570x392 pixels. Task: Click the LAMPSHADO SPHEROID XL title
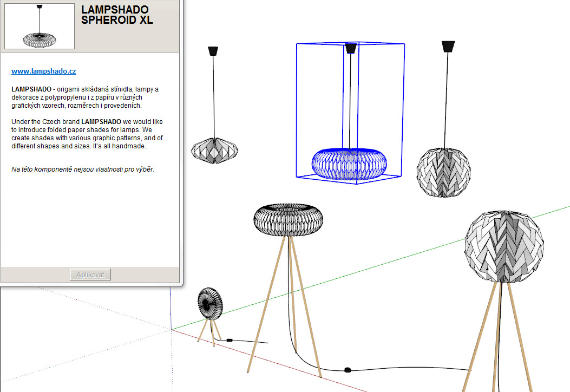[x=117, y=15]
